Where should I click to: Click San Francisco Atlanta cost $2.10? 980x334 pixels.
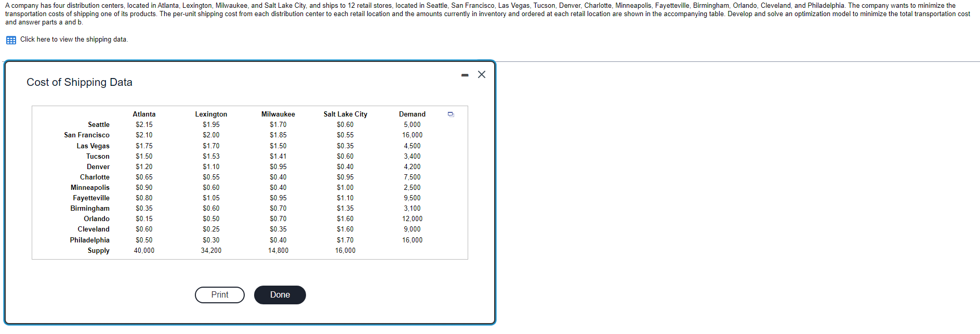point(144,135)
